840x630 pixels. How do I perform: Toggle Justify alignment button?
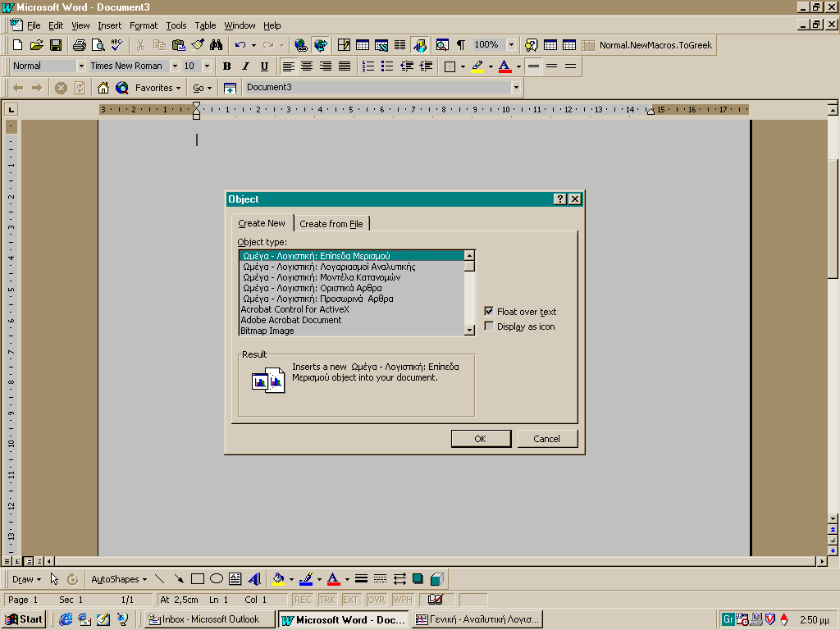[345, 66]
